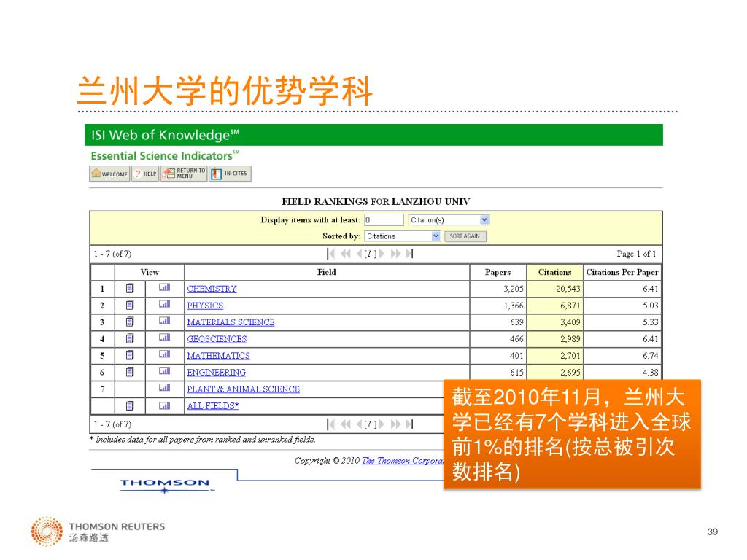
Task: View papers document icon for Engineering
Action: [130, 371]
